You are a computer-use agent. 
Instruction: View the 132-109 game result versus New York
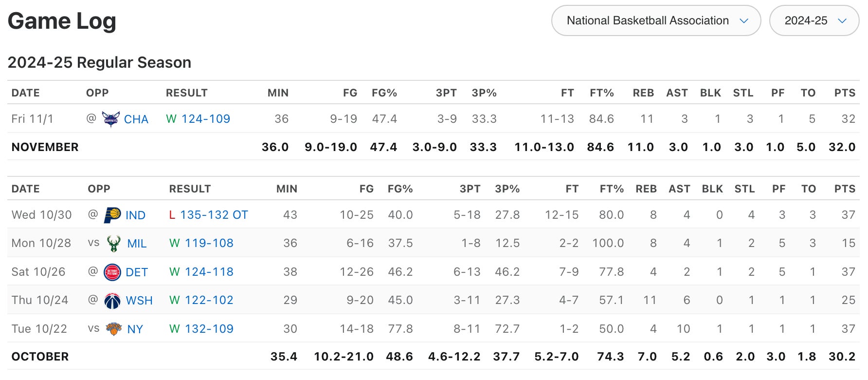(x=209, y=329)
